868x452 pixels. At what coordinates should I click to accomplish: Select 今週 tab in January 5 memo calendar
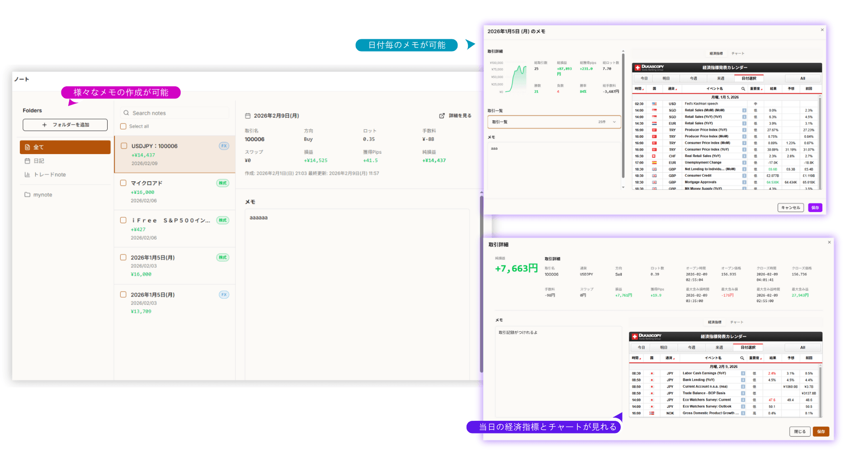coord(693,78)
